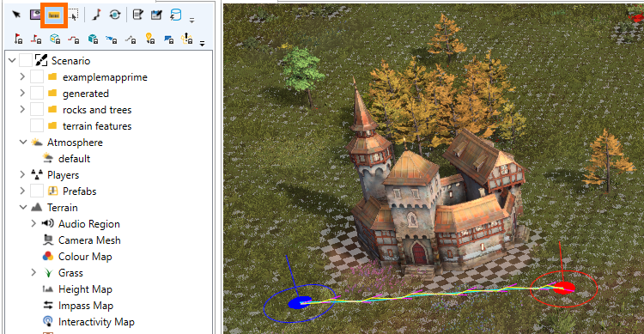Expand the Audio Region node
The height and width of the screenshot is (334, 644).
click(33, 223)
